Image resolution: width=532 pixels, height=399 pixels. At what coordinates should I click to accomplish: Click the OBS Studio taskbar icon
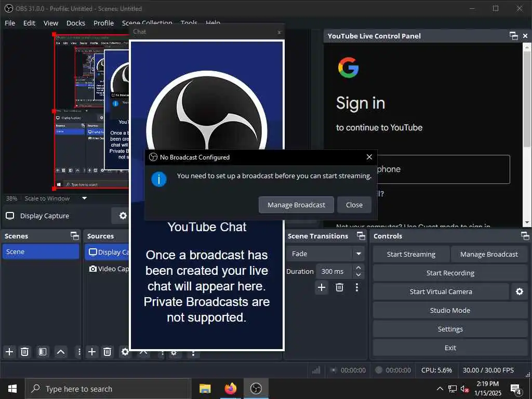tap(256, 389)
